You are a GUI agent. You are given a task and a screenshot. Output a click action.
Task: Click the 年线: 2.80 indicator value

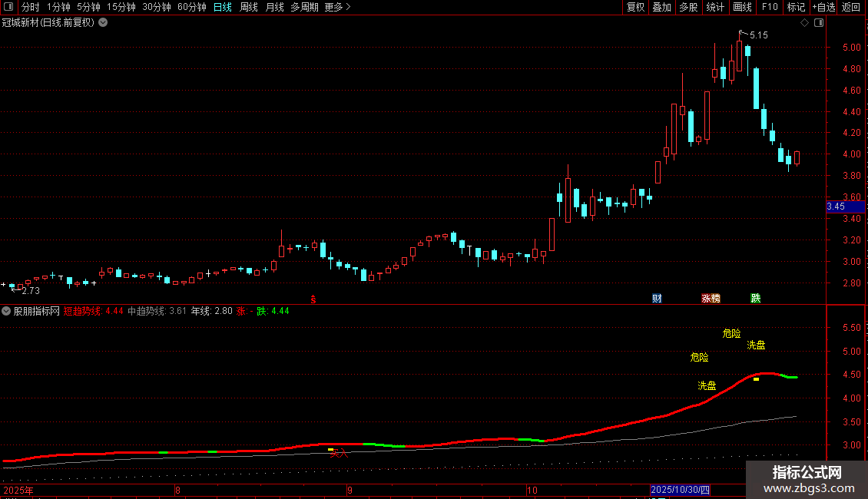(x=211, y=311)
